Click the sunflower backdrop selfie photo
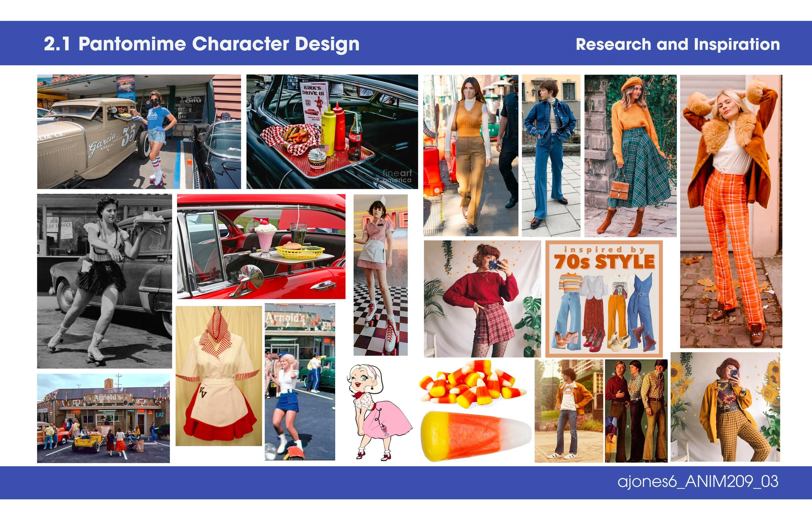 [725, 407]
